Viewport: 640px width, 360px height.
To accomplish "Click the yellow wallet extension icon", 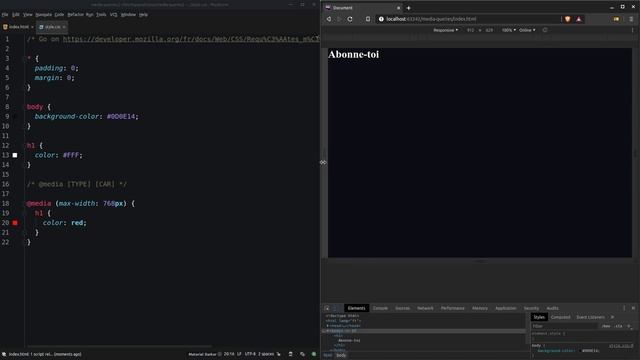I will pos(616,19).
